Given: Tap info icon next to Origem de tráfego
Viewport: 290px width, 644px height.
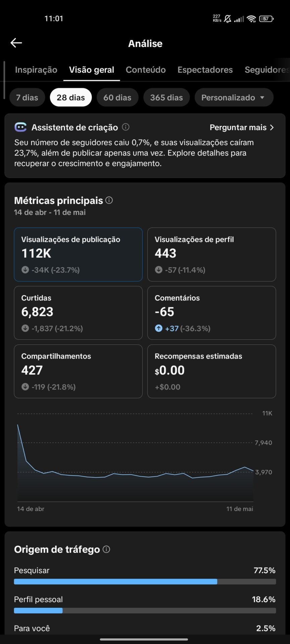Looking at the screenshot, I should pyautogui.click(x=106, y=549).
